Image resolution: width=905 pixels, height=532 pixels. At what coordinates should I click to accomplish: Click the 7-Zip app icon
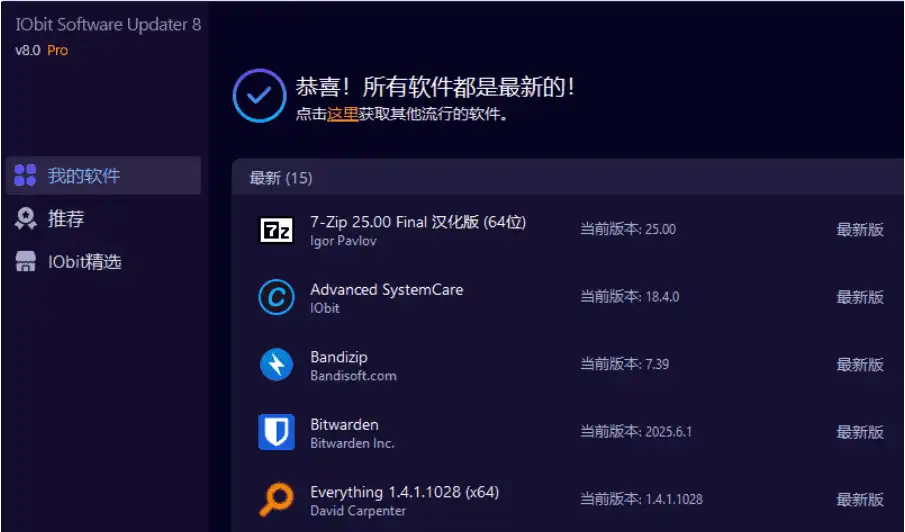[276, 230]
